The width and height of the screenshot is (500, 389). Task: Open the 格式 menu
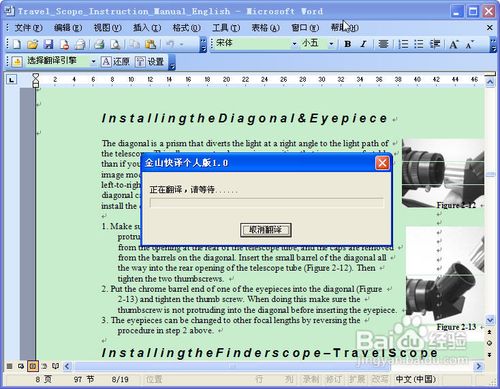tap(186, 28)
